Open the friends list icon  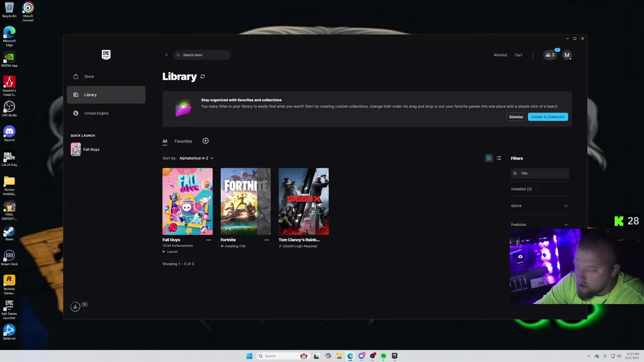[550, 55]
